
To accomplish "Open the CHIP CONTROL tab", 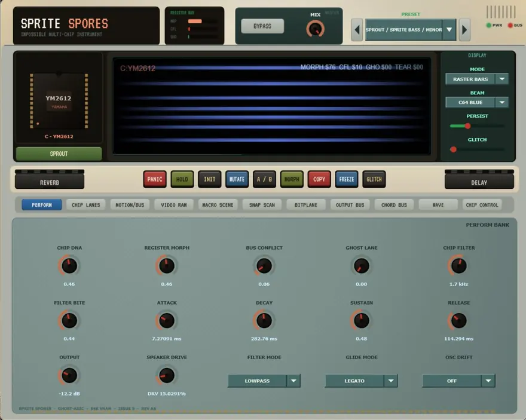I will click(x=482, y=205).
